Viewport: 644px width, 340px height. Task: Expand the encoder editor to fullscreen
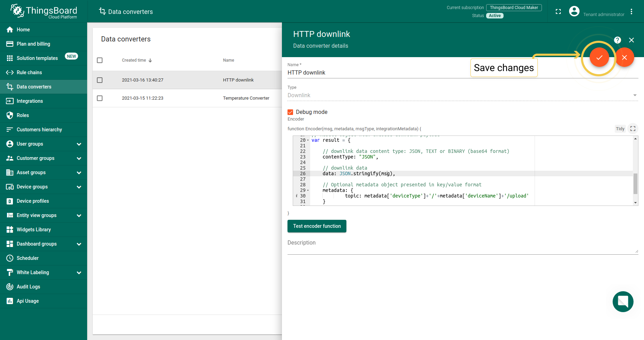[633, 129]
